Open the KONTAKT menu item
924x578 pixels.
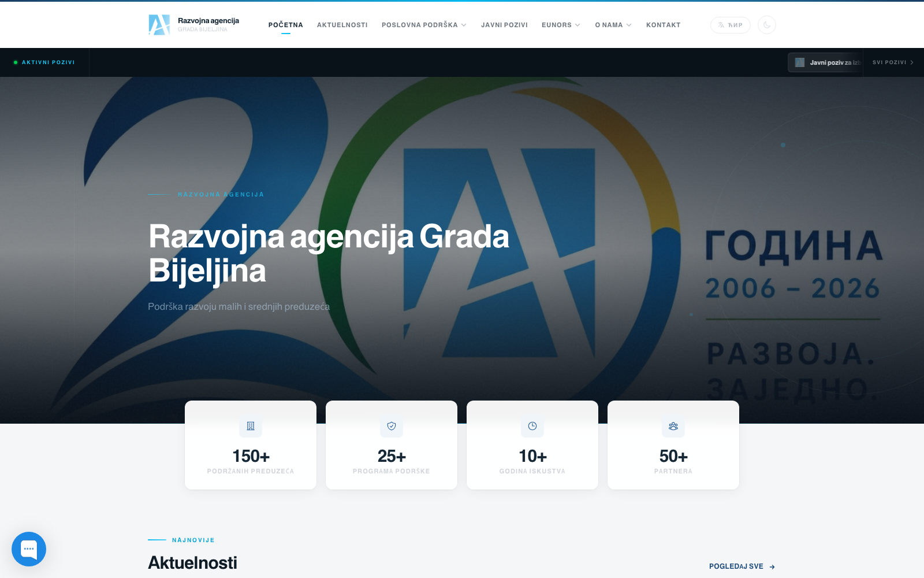pos(664,25)
